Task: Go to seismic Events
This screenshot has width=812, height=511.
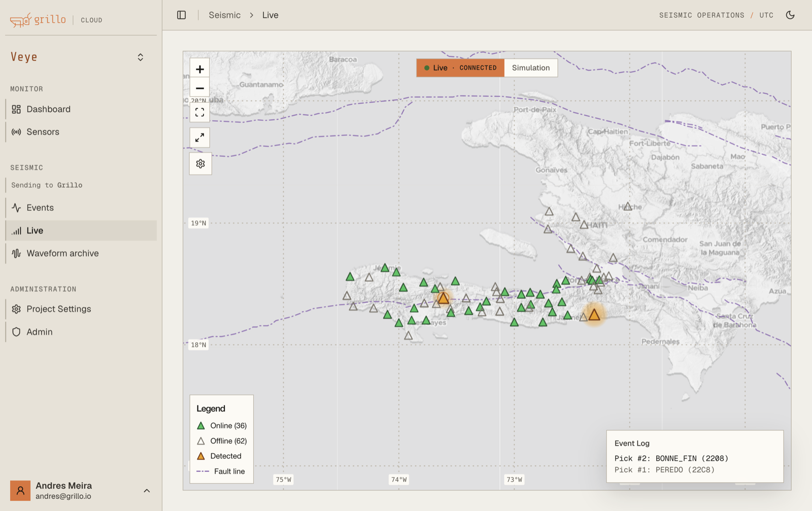Action: 81,208
